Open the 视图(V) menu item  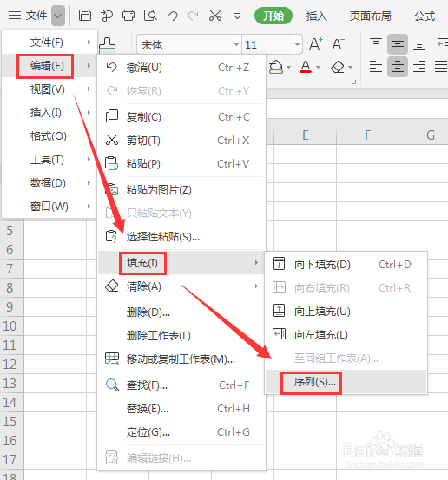[49, 89]
